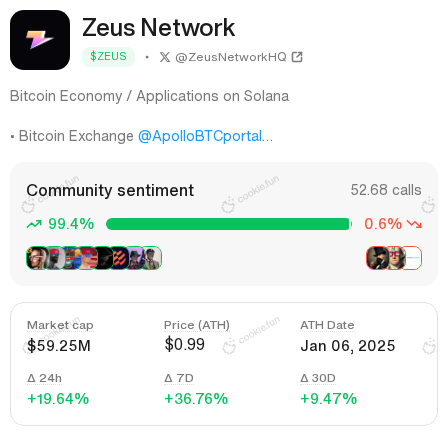Click the Zeus Network lightning logo
Screen dimensions: 448x436
tap(40, 40)
